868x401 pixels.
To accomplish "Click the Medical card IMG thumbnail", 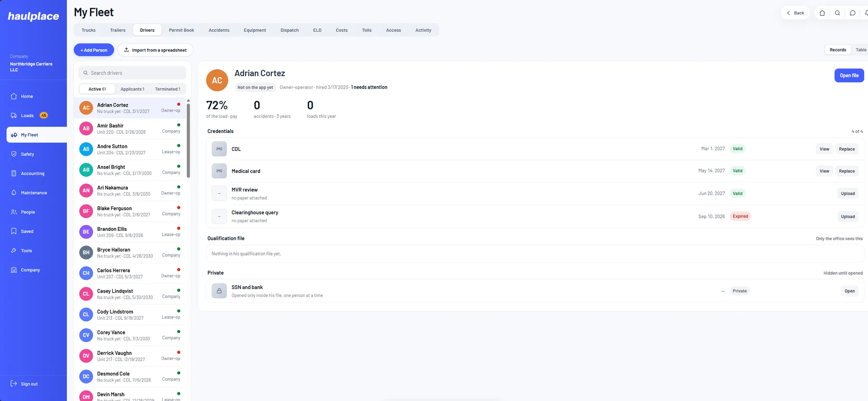I will [219, 171].
